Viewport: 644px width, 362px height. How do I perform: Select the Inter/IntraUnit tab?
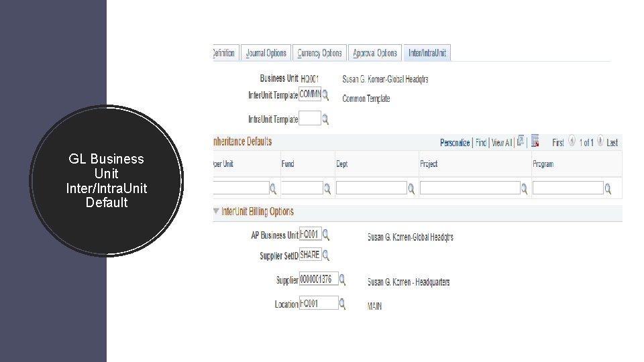click(x=427, y=53)
